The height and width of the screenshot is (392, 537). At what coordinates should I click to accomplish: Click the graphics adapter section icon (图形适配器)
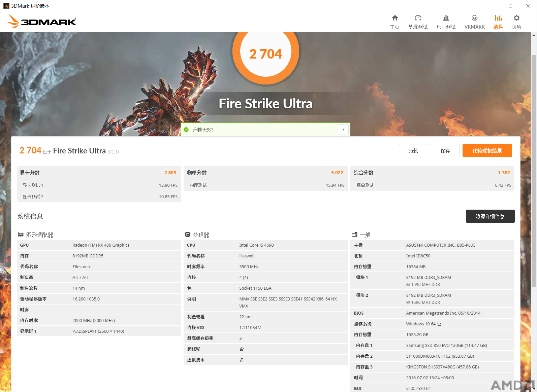(x=21, y=235)
